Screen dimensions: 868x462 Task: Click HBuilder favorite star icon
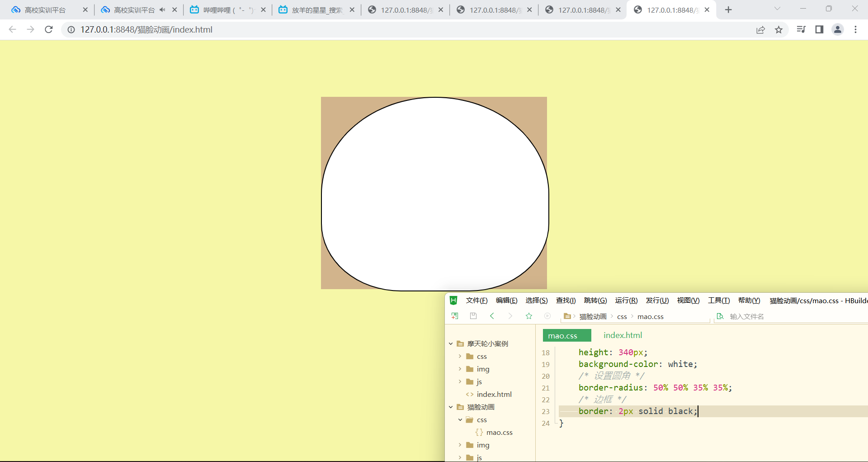coord(529,316)
